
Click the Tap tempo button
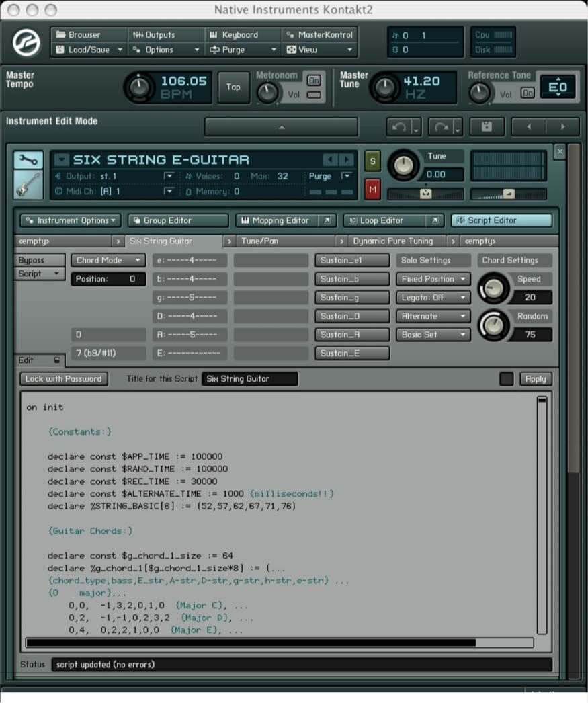tap(233, 87)
